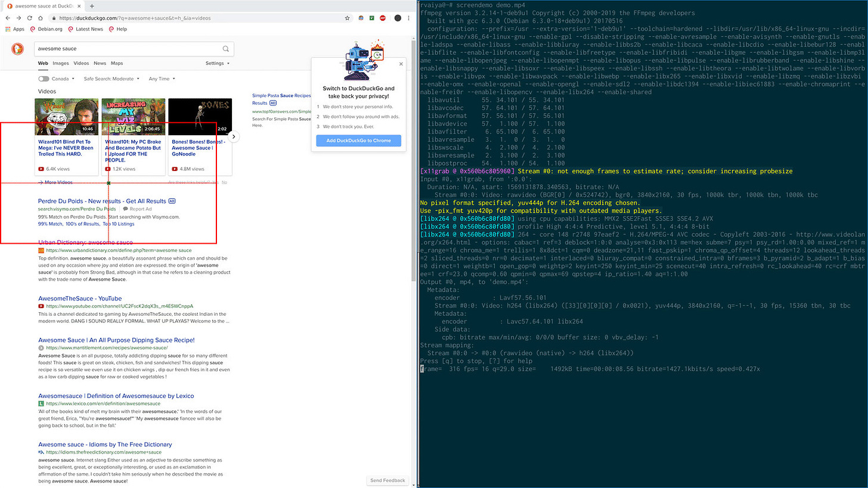Open a new browser tab with plus
The width and height of the screenshot is (868, 488).
tap(92, 5)
